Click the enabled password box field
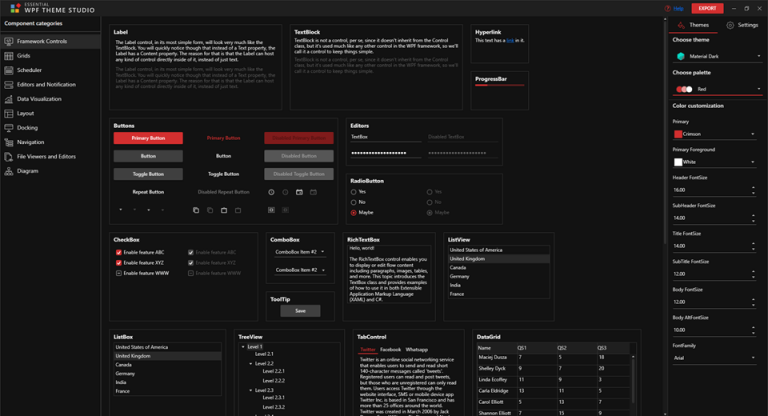This screenshot has width=768, height=416. point(385,153)
